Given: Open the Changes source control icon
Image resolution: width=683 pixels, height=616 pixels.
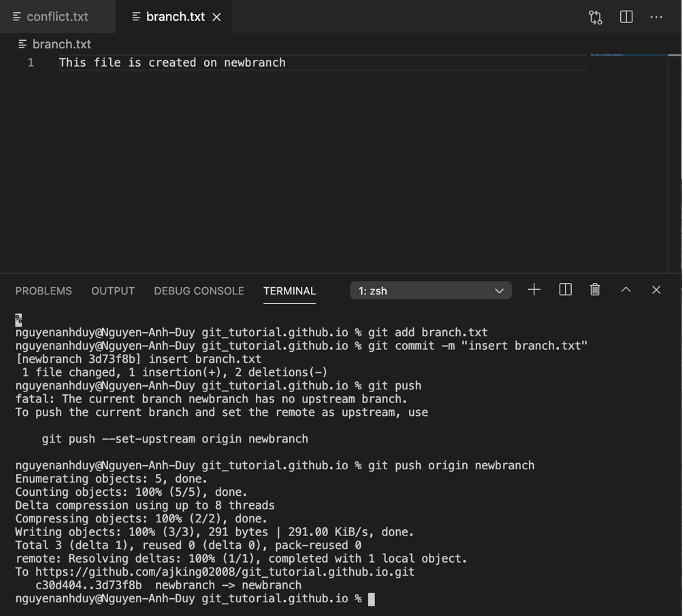Looking at the screenshot, I should coord(596,17).
